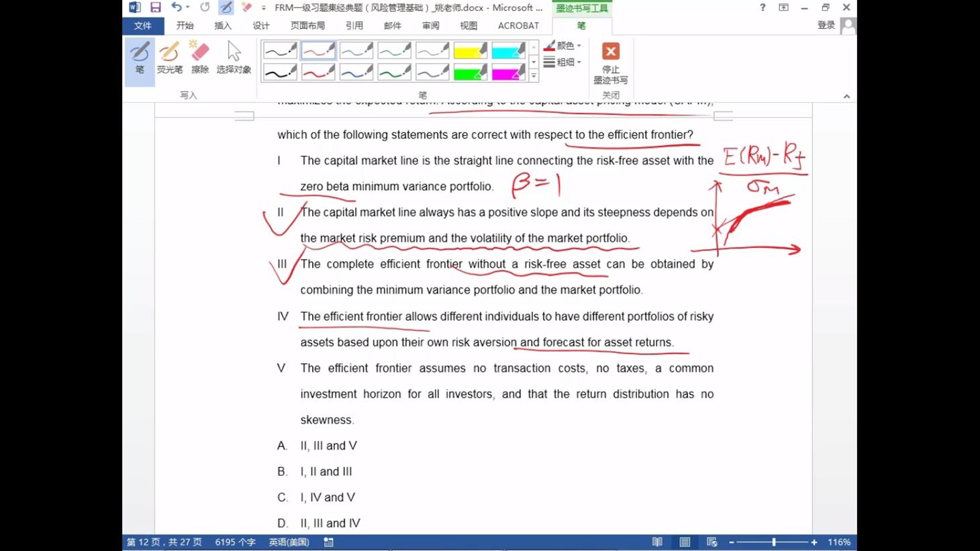
Task: Open the 粗细 pen thickness dropdown
Action: [x=562, y=62]
